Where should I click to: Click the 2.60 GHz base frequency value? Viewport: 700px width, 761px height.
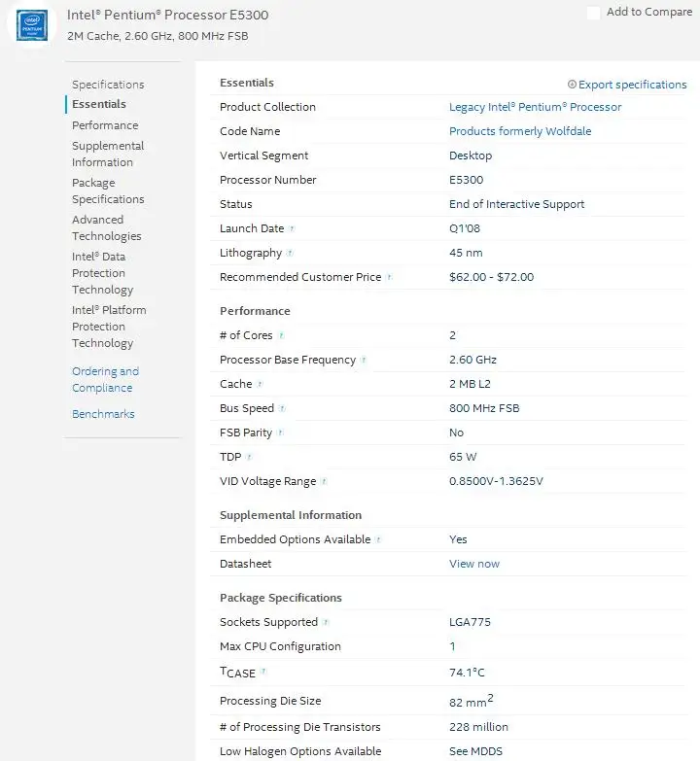click(x=472, y=360)
